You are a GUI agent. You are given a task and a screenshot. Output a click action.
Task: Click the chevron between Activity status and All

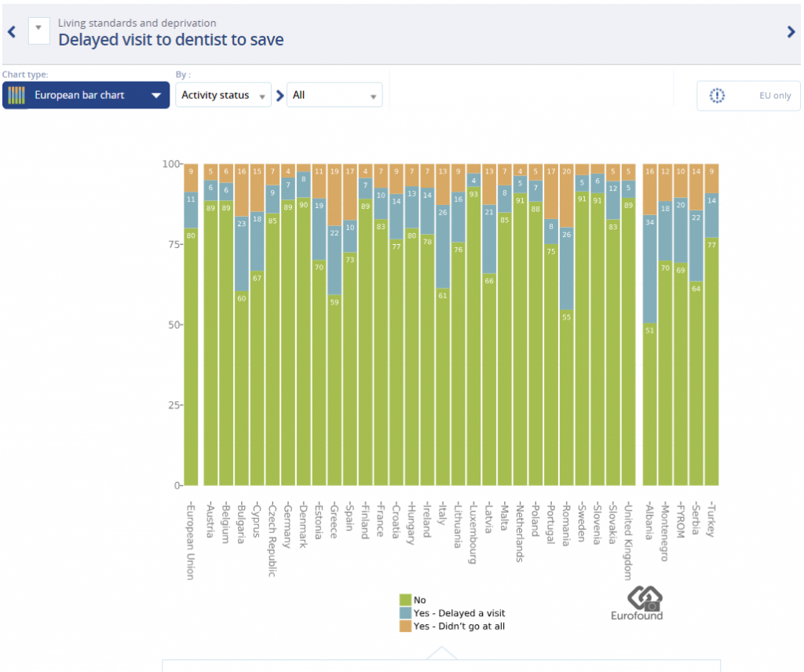coord(280,96)
